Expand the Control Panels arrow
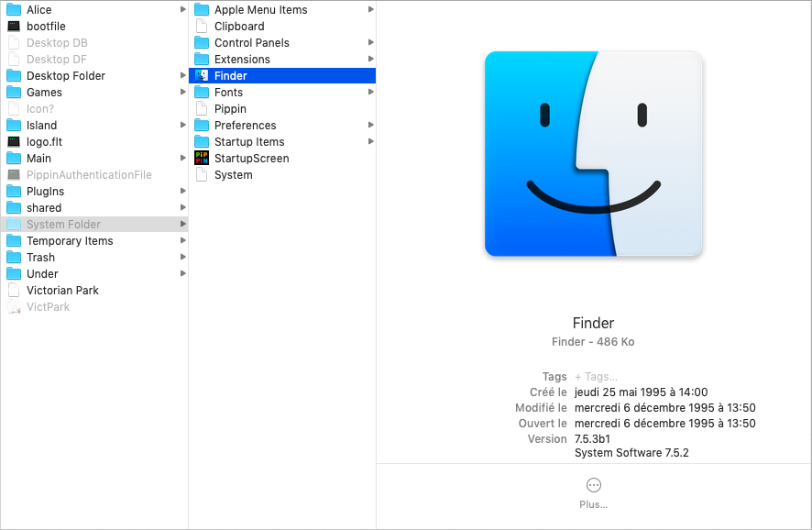This screenshot has height=530, width=812. click(371, 42)
